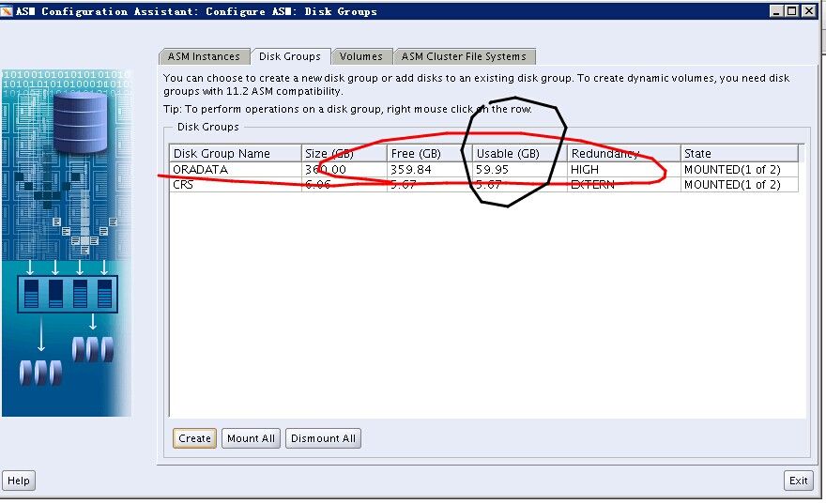
Task: Click the Free (GB) column header
Action: click(x=428, y=154)
